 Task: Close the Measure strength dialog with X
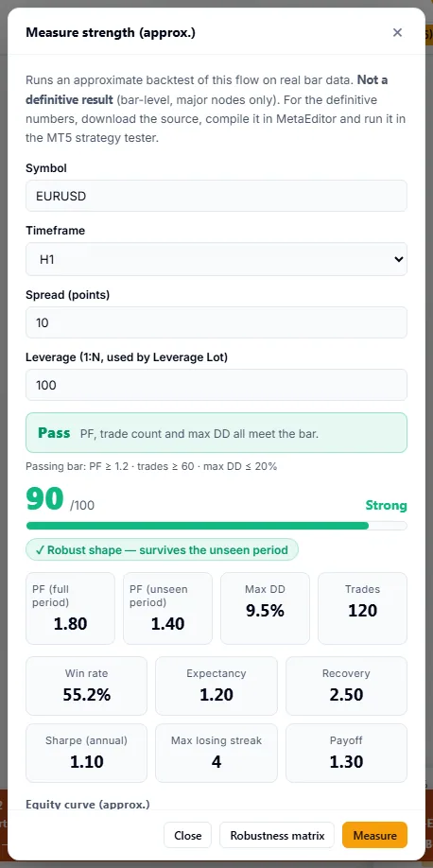[397, 32]
